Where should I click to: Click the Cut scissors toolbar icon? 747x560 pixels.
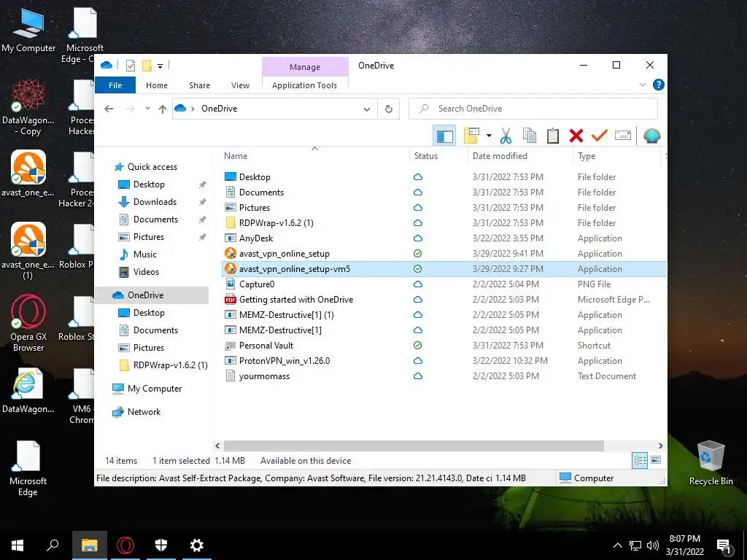(506, 136)
